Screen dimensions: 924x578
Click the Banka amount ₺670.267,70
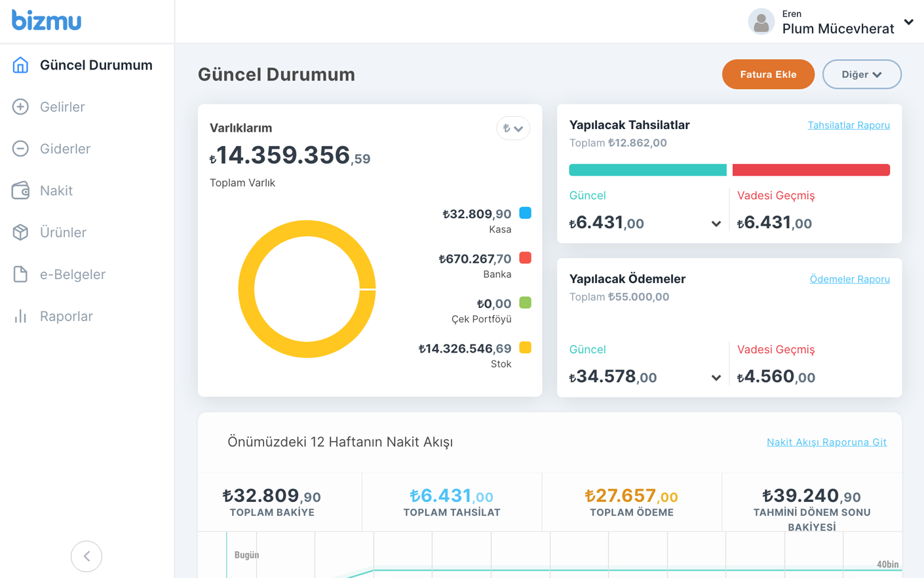click(475, 259)
